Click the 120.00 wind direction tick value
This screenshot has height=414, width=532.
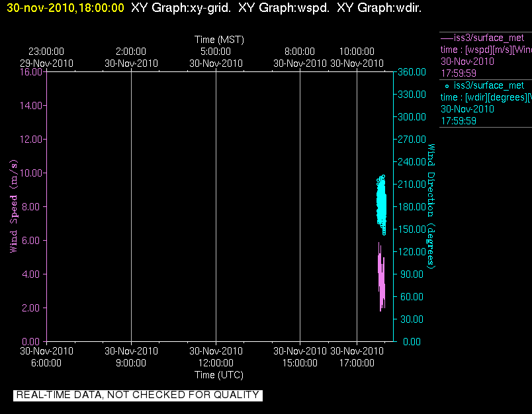(412, 251)
